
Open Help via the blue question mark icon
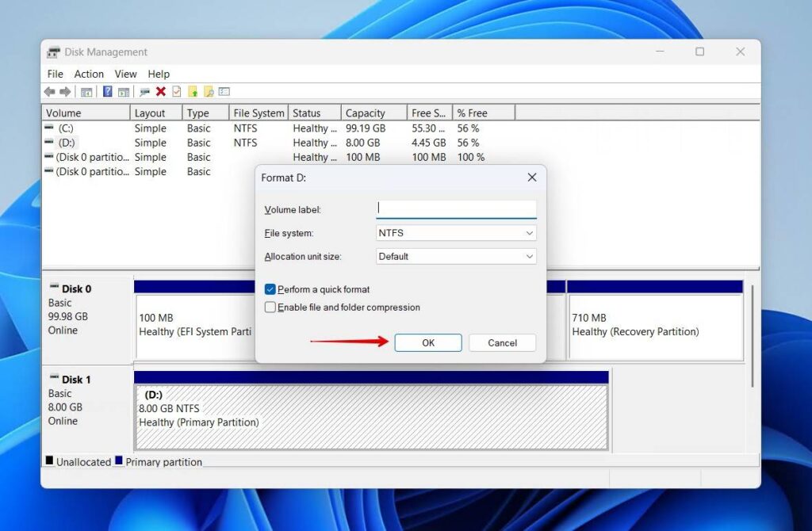[106, 91]
